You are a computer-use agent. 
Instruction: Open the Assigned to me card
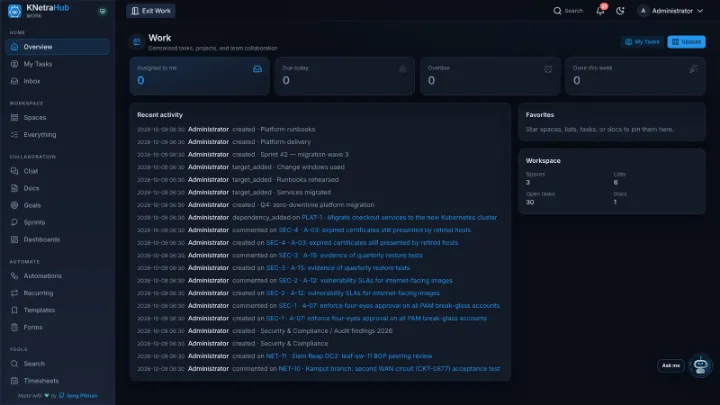point(199,76)
